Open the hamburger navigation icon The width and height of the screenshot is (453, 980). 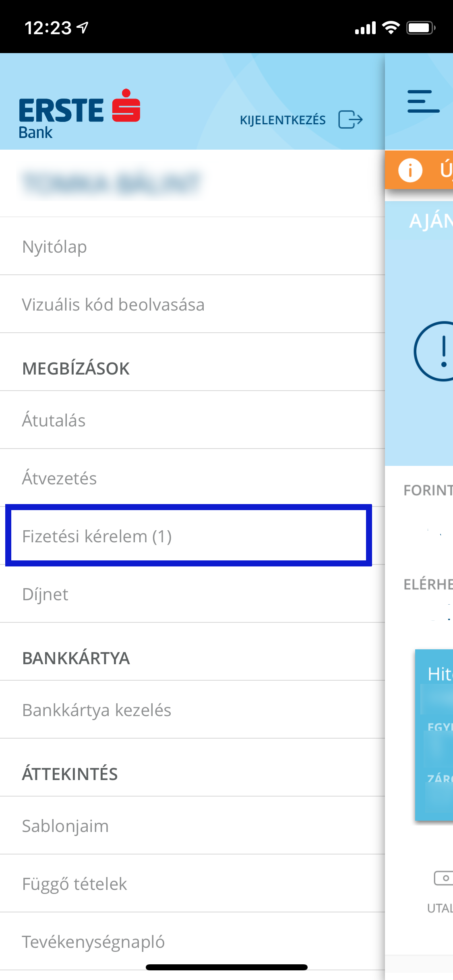(423, 100)
